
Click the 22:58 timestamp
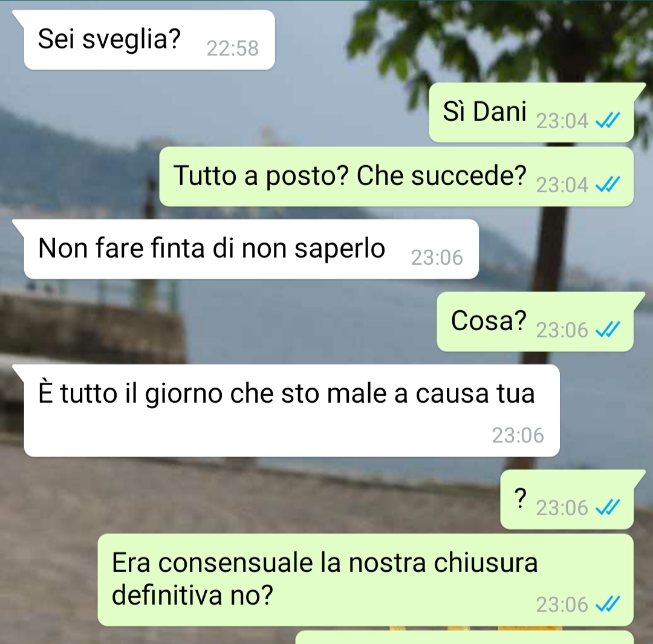coord(232,48)
